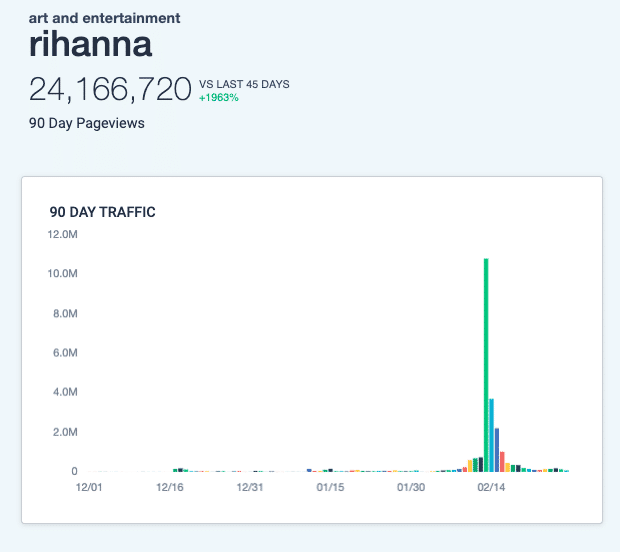Click the 'art and entertainment' category label
This screenshot has width=620, height=552.
point(104,18)
